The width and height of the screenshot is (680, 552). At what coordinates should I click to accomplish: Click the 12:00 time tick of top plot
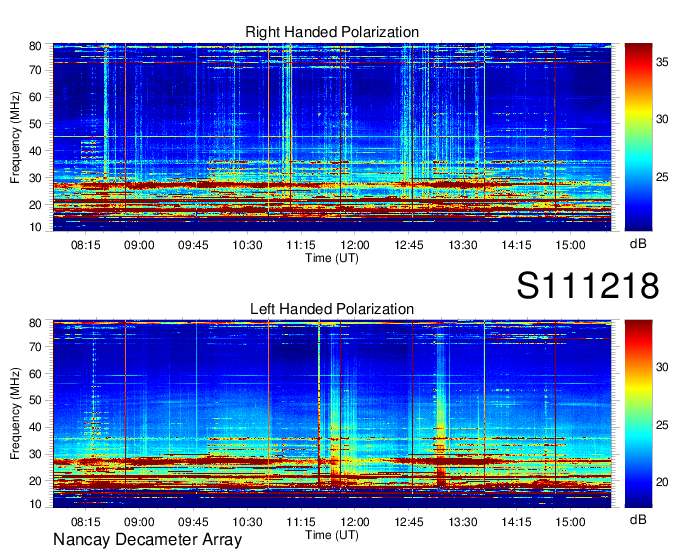[x=355, y=245]
